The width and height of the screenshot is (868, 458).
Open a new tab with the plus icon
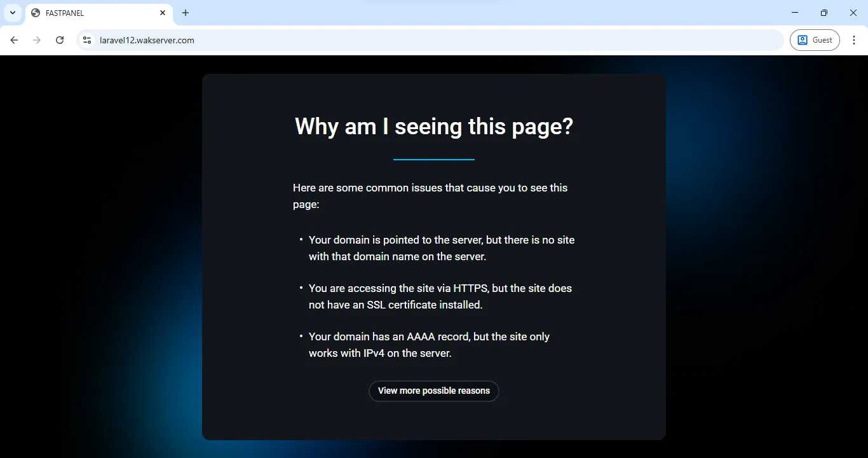(185, 13)
